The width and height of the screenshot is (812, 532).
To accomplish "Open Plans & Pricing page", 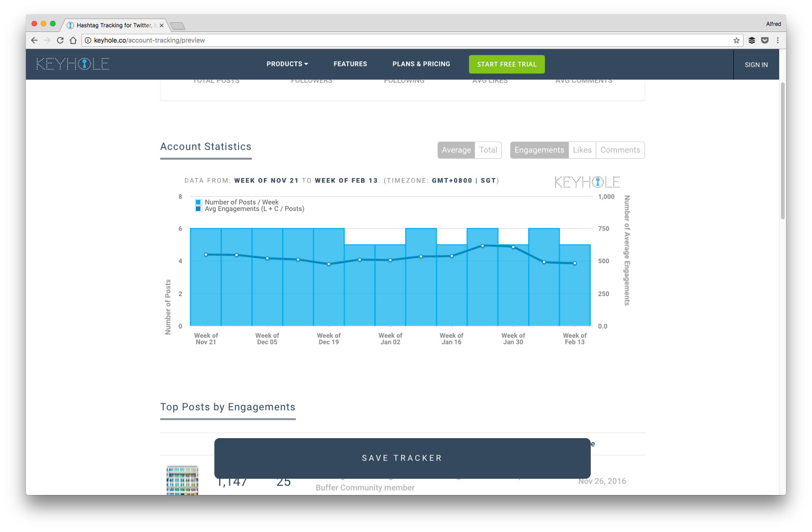I will [421, 64].
